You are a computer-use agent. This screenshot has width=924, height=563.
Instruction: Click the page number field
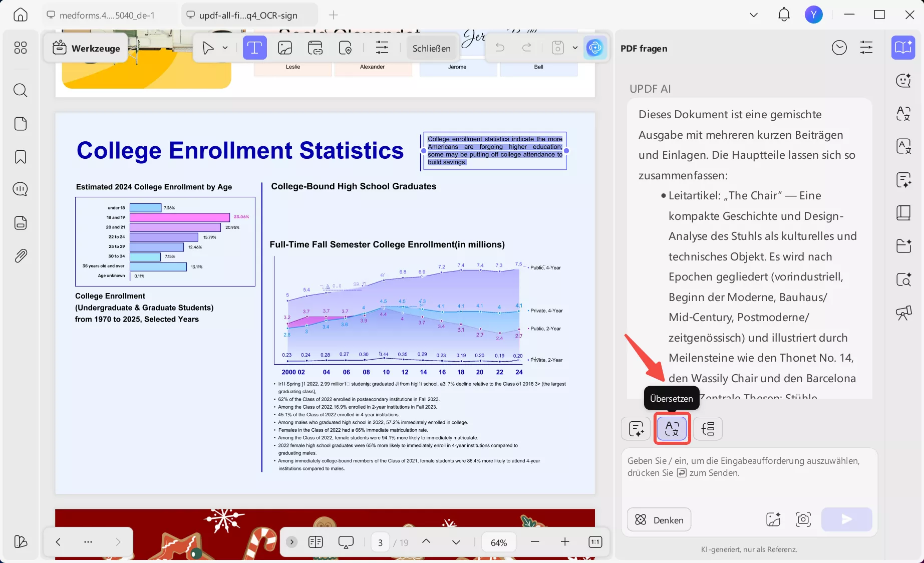click(x=381, y=542)
